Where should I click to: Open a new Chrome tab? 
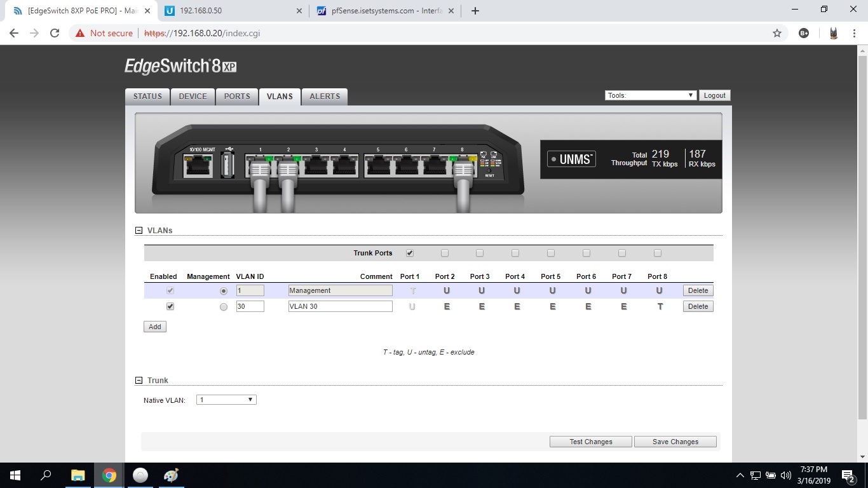[475, 11]
